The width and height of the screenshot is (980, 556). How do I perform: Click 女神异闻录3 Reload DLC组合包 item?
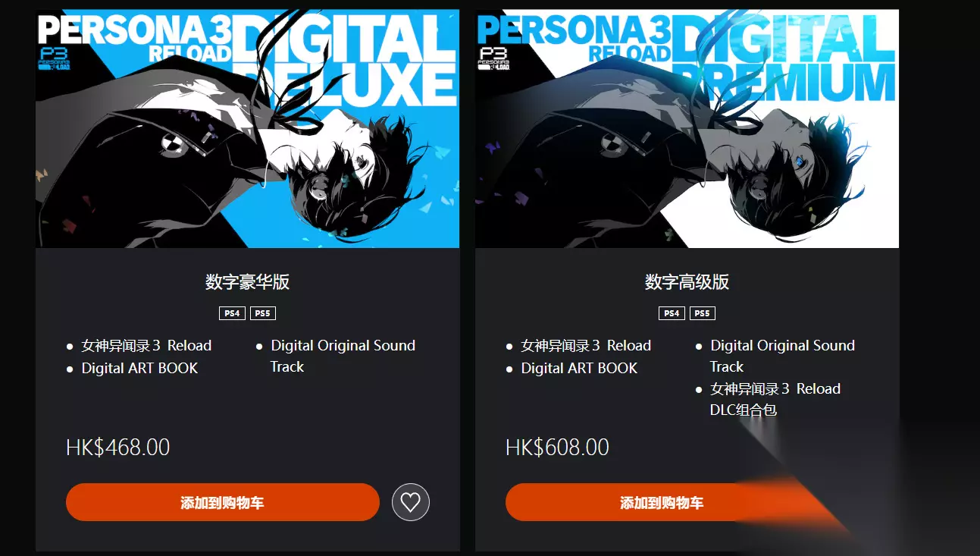coord(775,399)
